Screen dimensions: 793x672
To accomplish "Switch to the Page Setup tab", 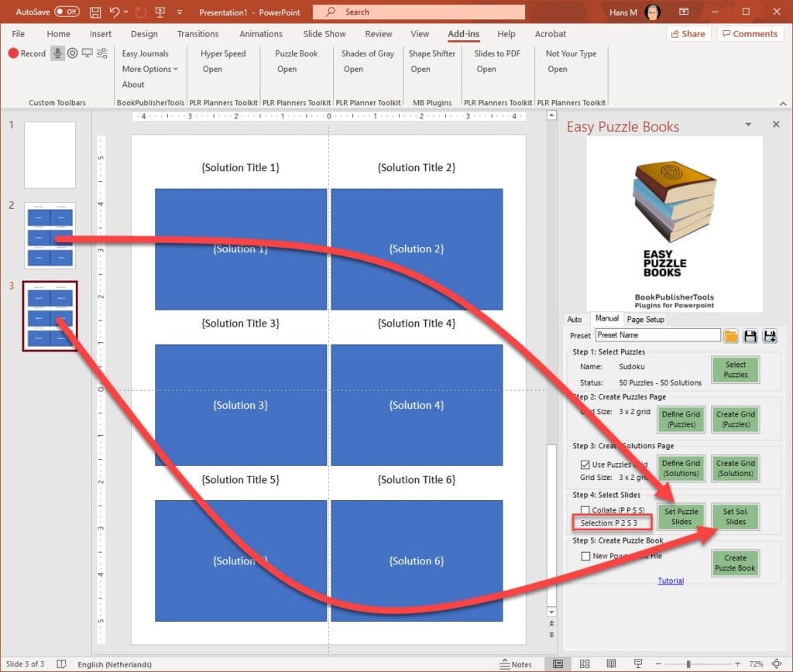I will [x=645, y=319].
